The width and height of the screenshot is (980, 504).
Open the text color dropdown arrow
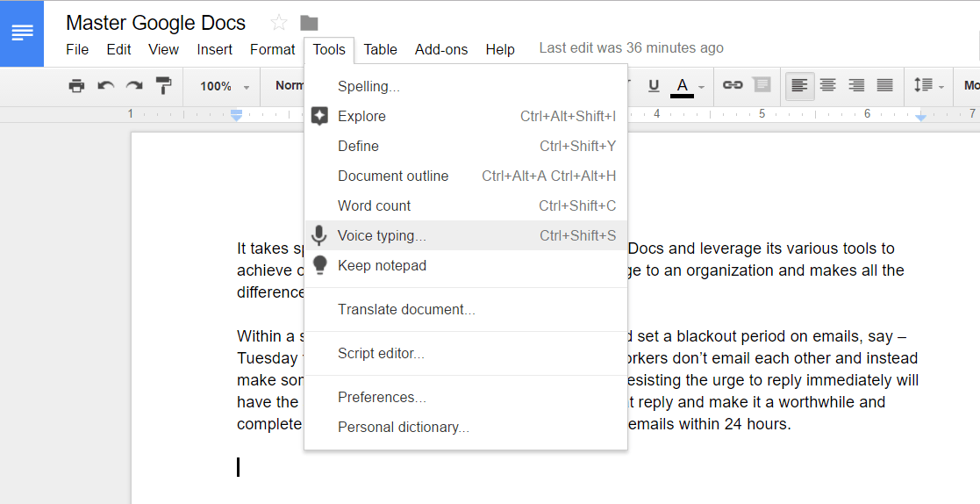pos(702,87)
